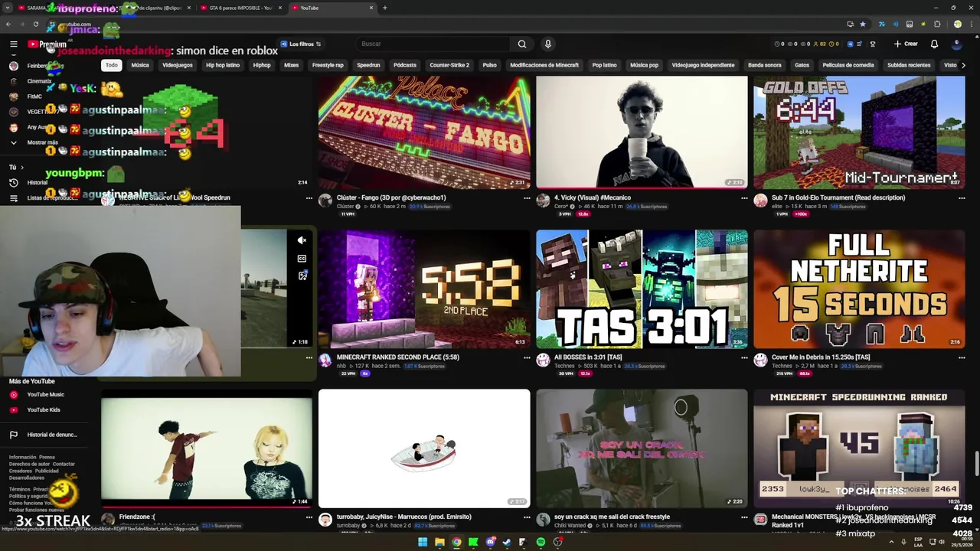Open the YouTube hamburger guide menu
Image resolution: width=980 pixels, height=551 pixels.
click(x=13, y=44)
